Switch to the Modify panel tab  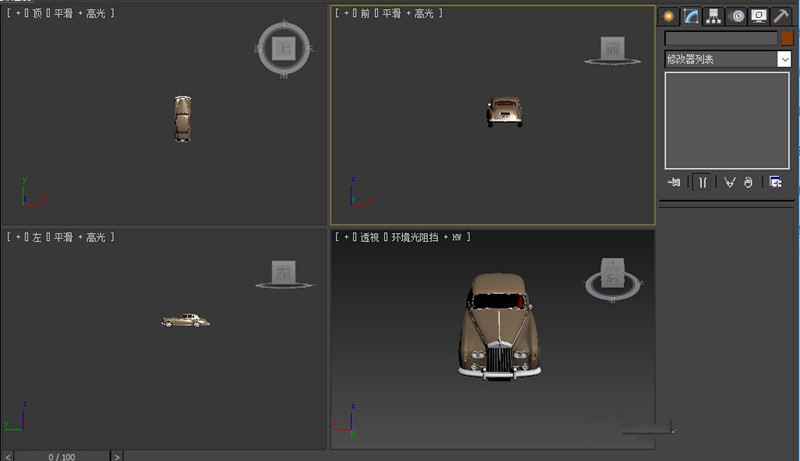(691, 16)
